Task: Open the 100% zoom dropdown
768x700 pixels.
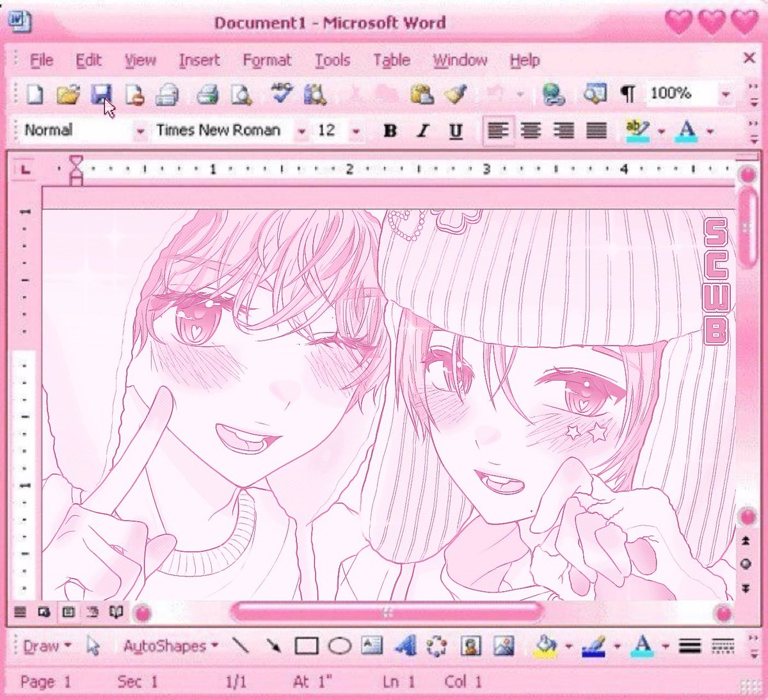Action: (725, 95)
